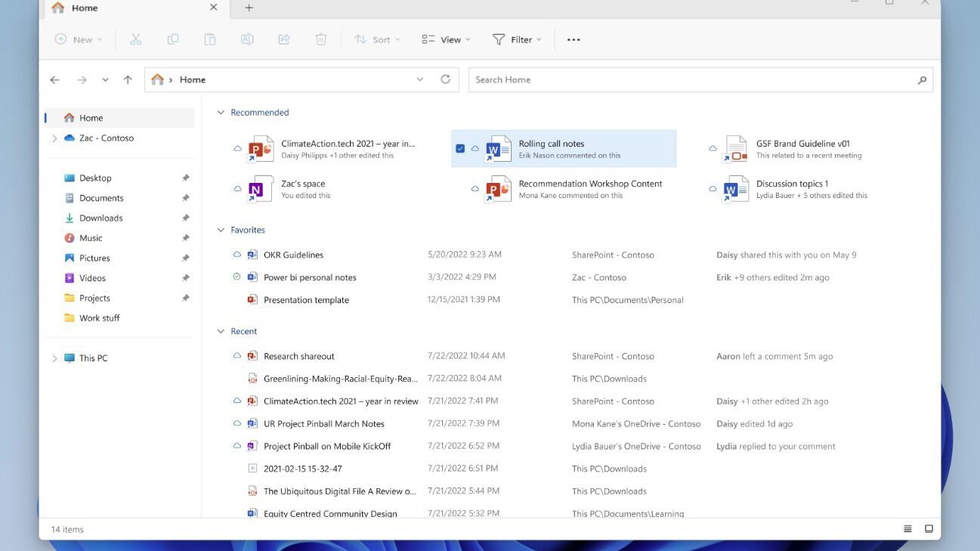Expand the This PC tree node
980x551 pixels.
click(x=54, y=358)
